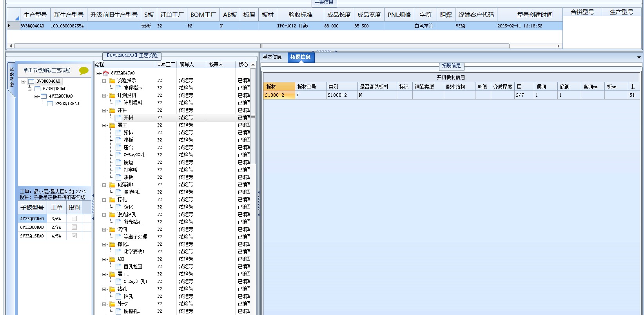Click the 铣边 document icon

pyautogui.click(x=118, y=163)
